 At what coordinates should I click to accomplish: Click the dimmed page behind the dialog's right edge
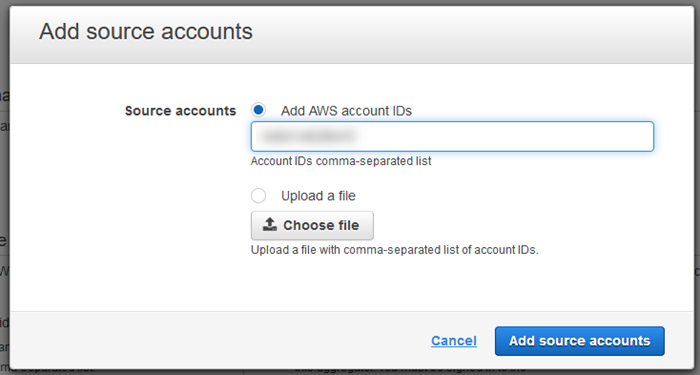pos(697,188)
